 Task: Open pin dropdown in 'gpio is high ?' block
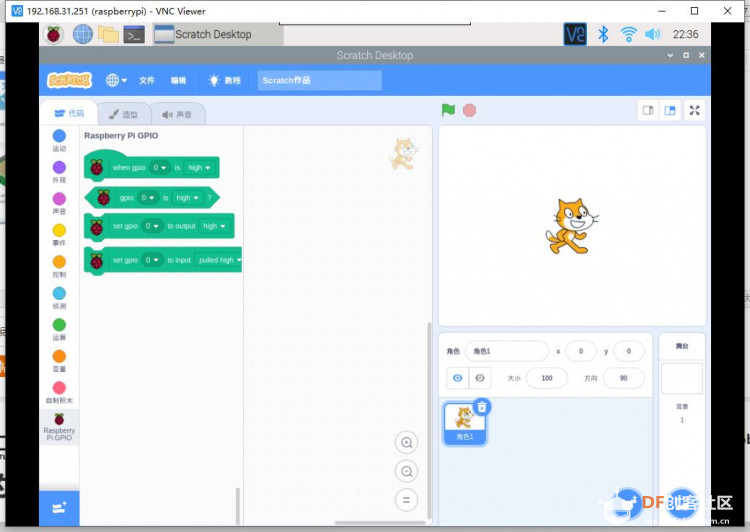click(x=148, y=198)
